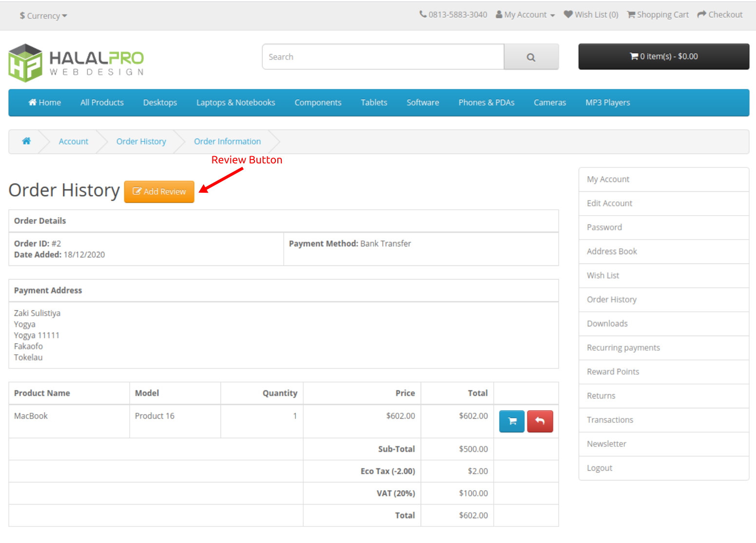Click the home icon in breadcrumb
The height and width of the screenshot is (543, 756).
pos(26,141)
